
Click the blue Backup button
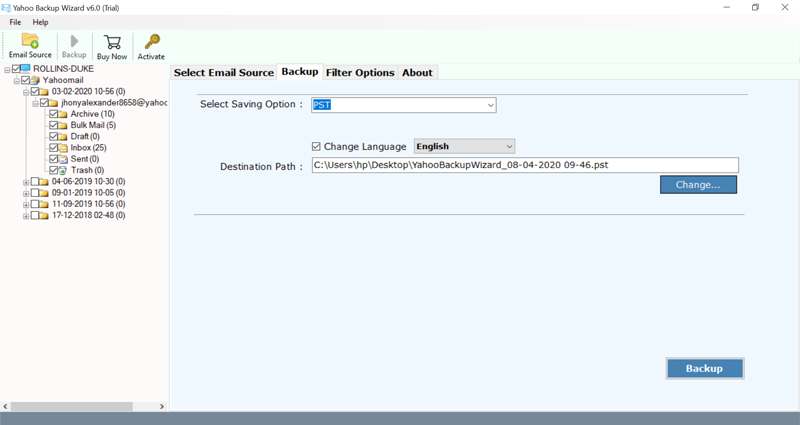705,368
